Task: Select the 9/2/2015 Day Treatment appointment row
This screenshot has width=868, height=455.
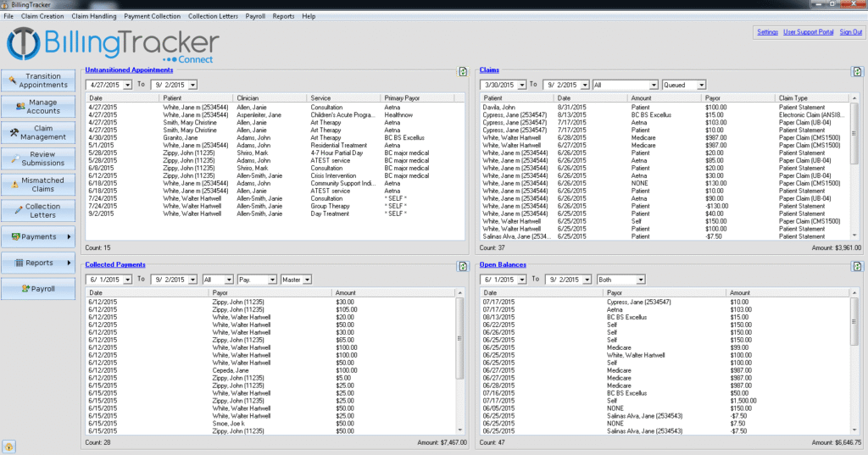Action: coord(275,214)
